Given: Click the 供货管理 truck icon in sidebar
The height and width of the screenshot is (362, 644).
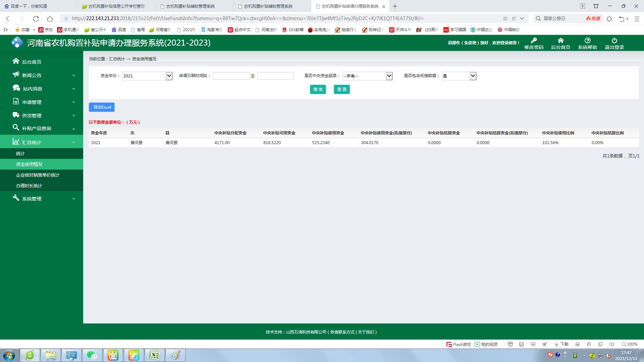Looking at the screenshot, I should coord(16,115).
